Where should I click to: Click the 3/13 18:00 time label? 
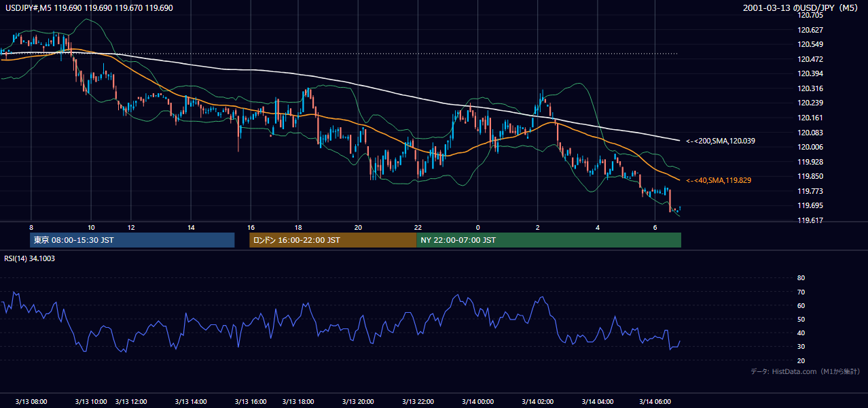[x=298, y=402]
